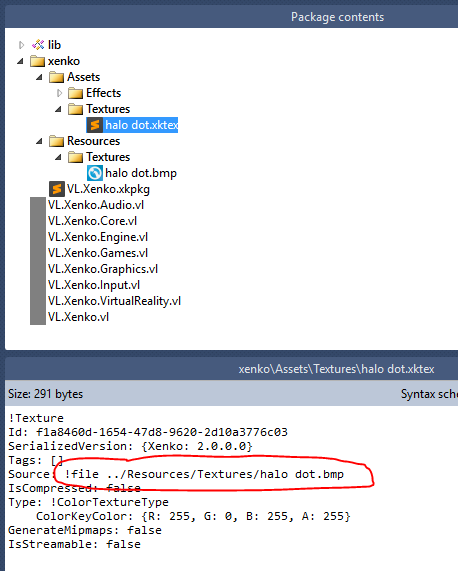Click the Resources folder icon
This screenshot has height=571, width=458.
[x=56, y=141]
